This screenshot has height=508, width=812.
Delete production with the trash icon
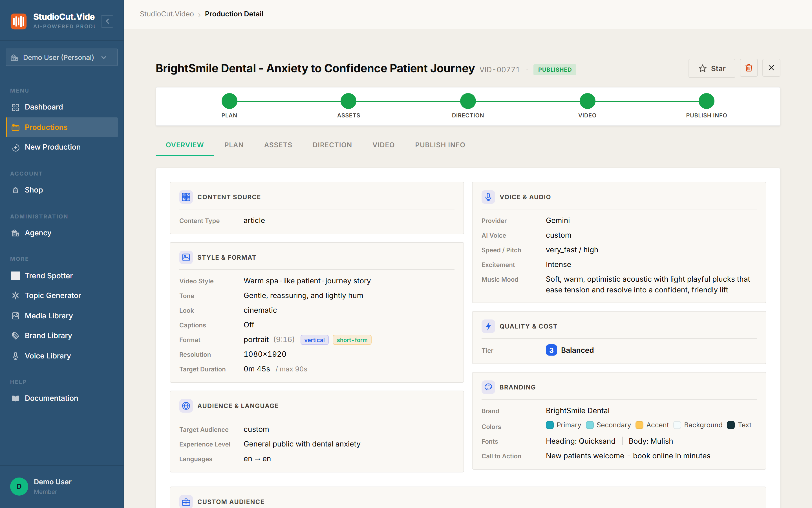(749, 68)
